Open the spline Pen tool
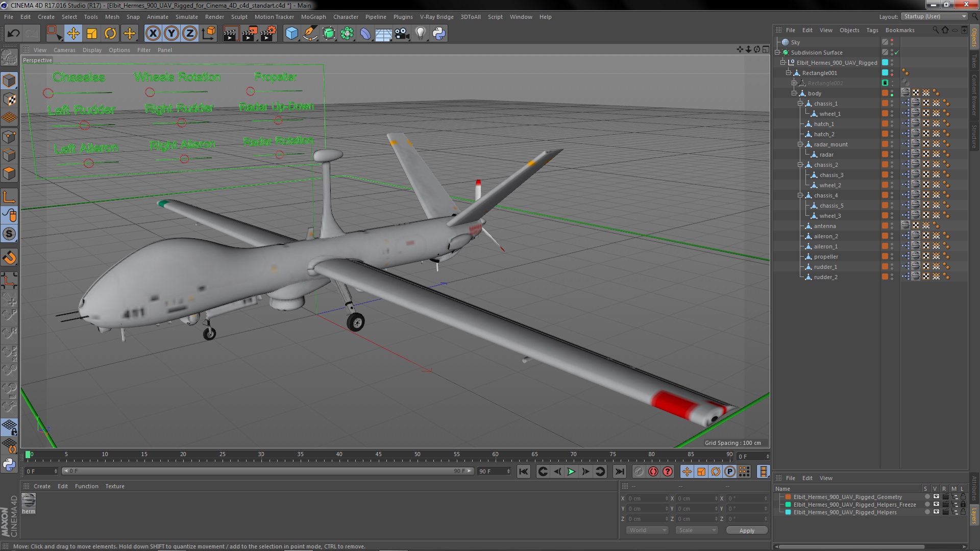This screenshot has height=551, width=980. point(310,34)
